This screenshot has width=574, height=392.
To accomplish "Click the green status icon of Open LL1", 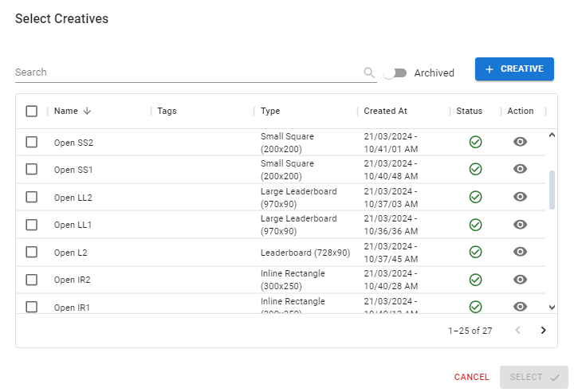I will [x=475, y=225].
